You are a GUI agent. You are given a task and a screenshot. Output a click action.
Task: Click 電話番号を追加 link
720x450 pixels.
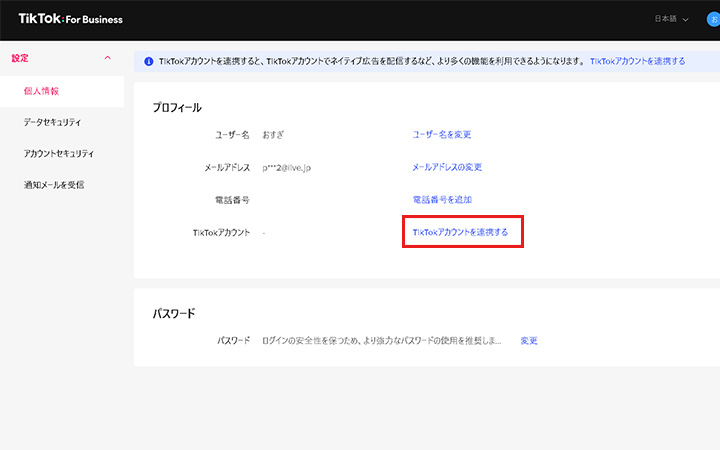pos(442,200)
